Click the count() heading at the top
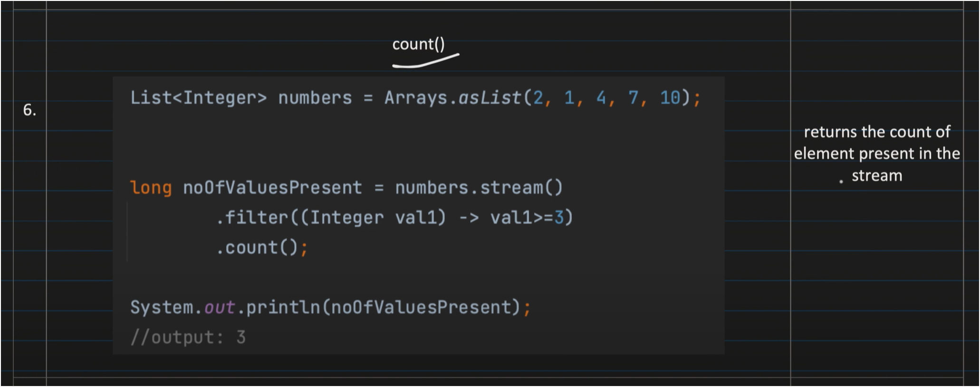Image resolution: width=980 pixels, height=387 pixels. click(418, 44)
